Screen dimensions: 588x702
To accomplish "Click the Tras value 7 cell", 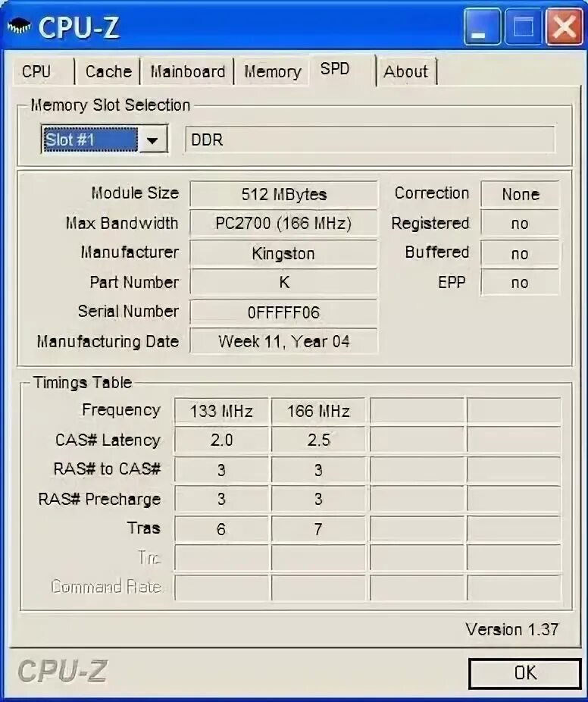I will point(318,529).
